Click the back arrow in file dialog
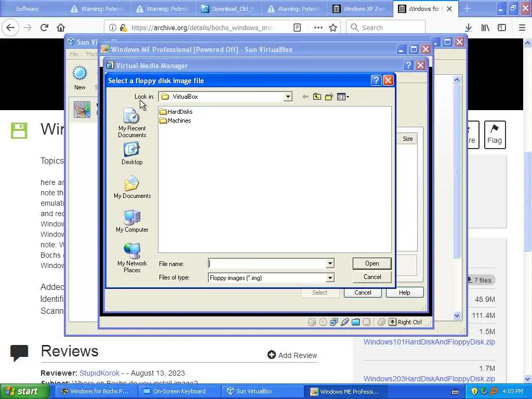Screen dimensions: 532x399 [x=305, y=97]
